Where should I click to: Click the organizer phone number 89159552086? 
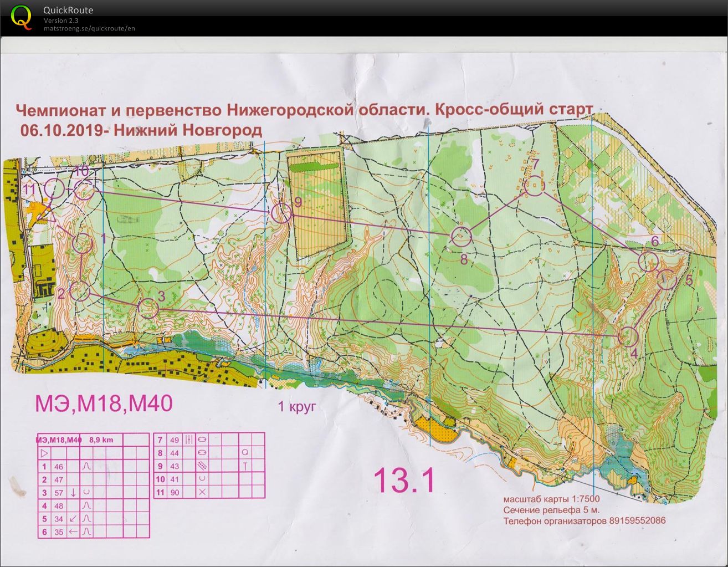tap(637, 520)
